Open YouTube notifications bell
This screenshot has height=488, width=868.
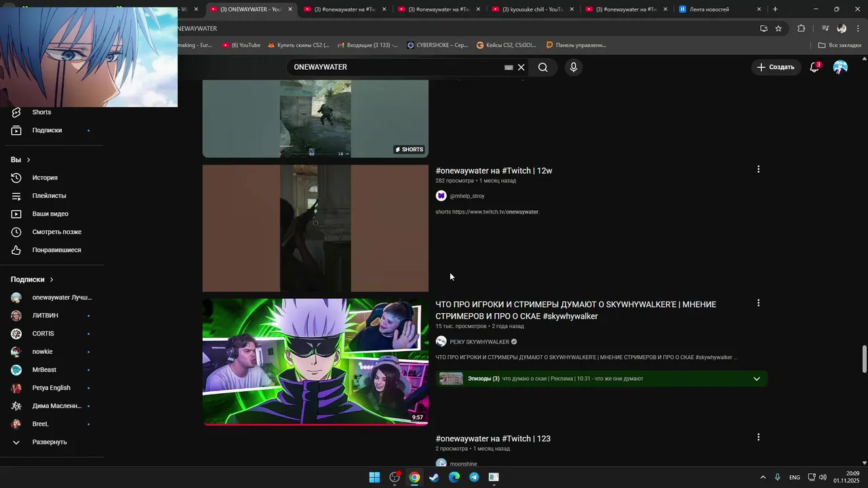(x=814, y=67)
